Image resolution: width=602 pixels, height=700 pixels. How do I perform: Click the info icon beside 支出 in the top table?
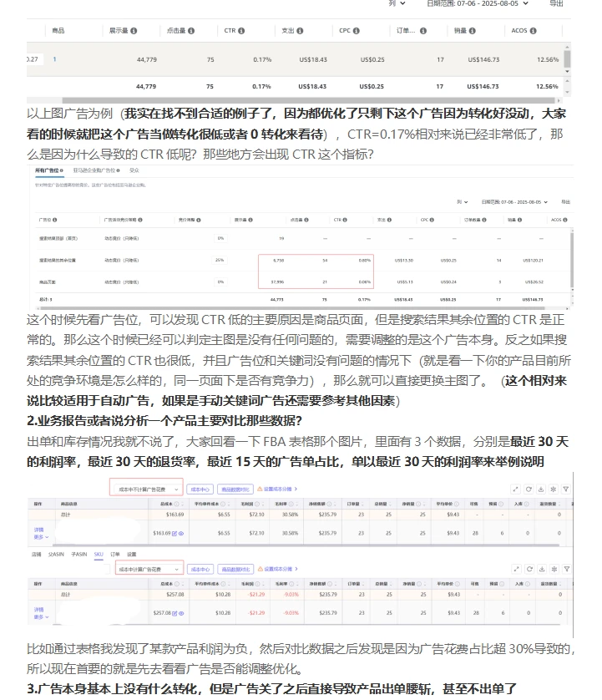pos(300,31)
